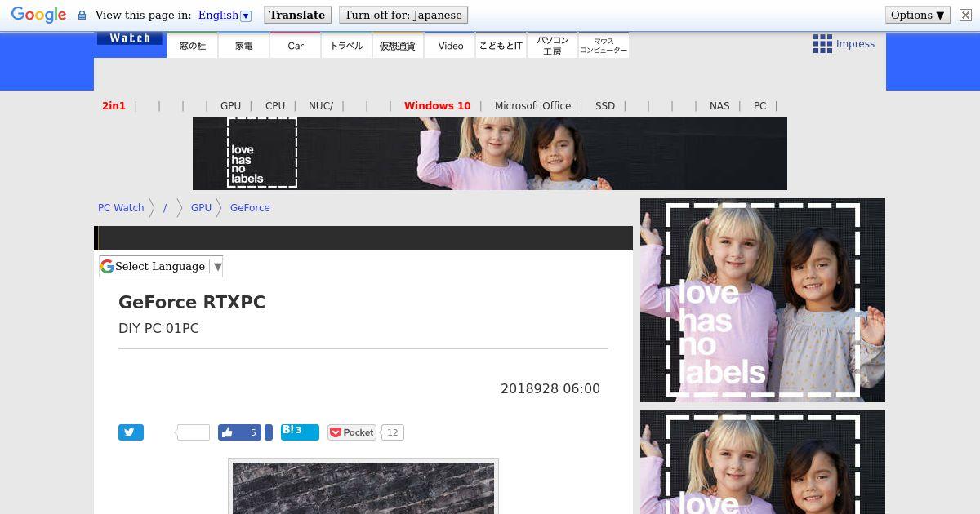Open the パソコン工房 tab
The height and width of the screenshot is (514, 980).
(x=552, y=46)
